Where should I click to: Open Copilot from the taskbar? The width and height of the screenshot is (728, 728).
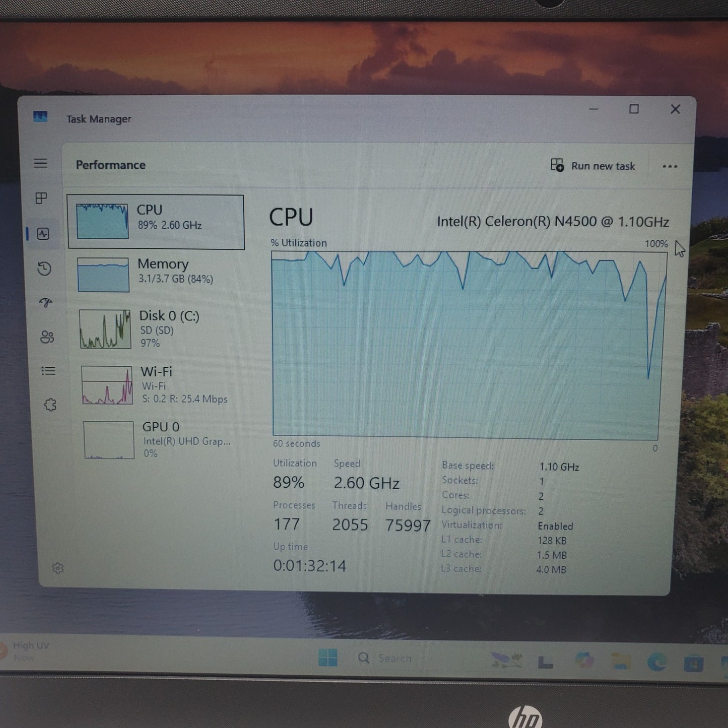(x=584, y=660)
